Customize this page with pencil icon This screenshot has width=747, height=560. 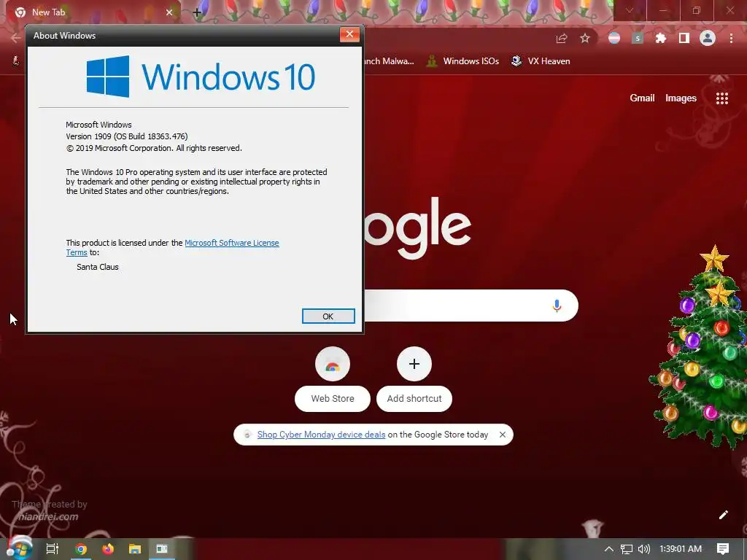723,515
